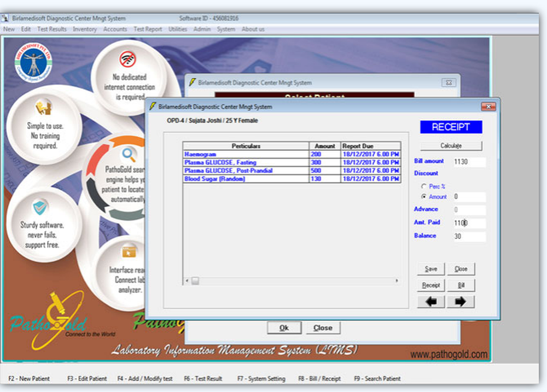Click the magnifying glass search icon
Viewport: 547px width, 392px height.
(129, 155)
